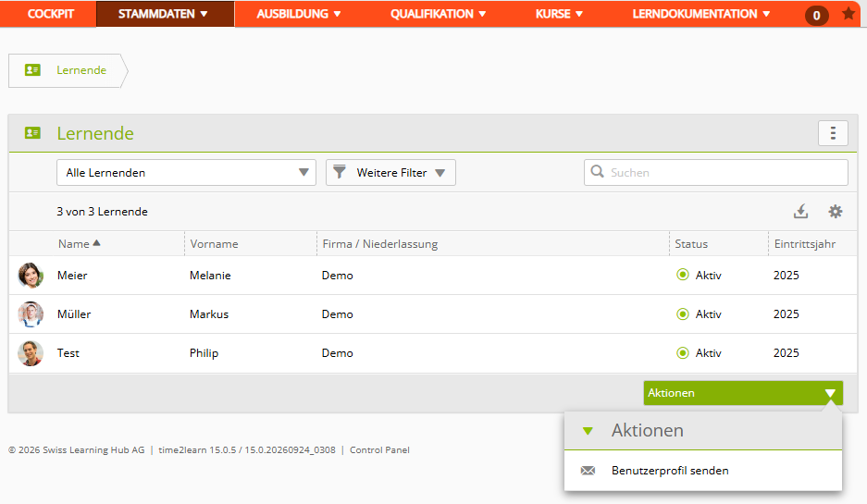Screen dimensions: 867x504
Task: Click the favorites star icon in top bar
Action: [x=848, y=14]
